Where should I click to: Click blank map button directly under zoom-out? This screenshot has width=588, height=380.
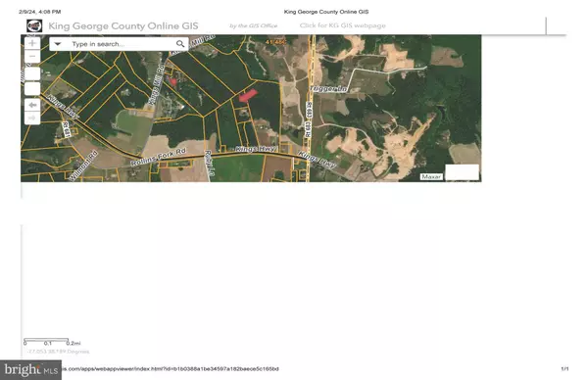32,73
